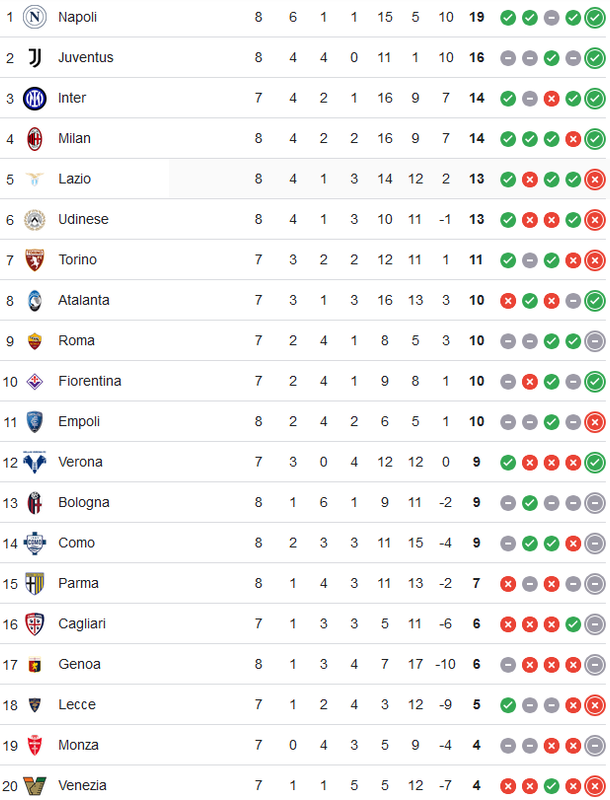The image size is (610, 800).
Task: Click Napoli's latest win result icon
Action: coord(595,17)
